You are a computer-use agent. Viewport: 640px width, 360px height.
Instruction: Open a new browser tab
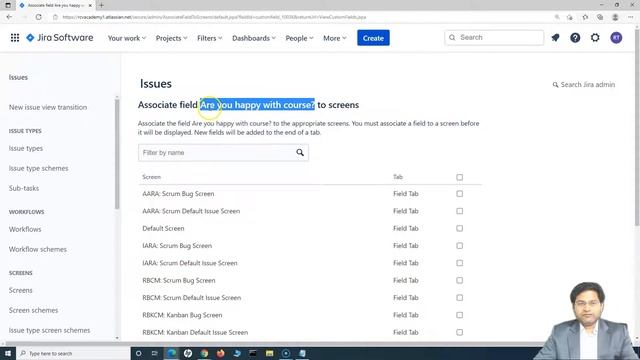coord(101,5)
